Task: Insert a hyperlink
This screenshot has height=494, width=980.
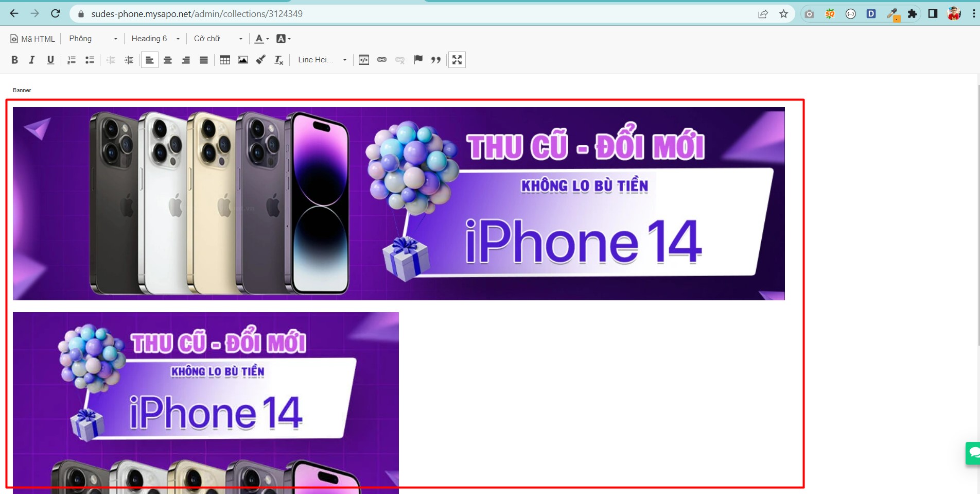Action: coord(382,60)
